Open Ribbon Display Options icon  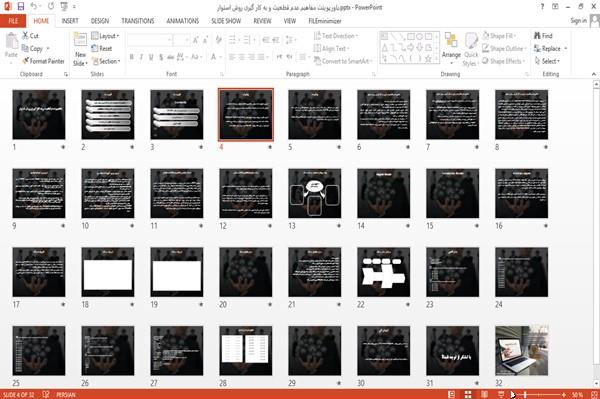[555, 7]
